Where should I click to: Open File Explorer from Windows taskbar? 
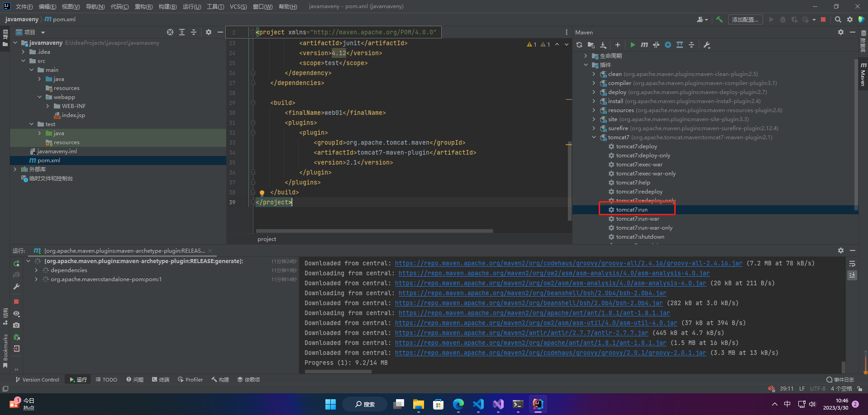(418, 404)
